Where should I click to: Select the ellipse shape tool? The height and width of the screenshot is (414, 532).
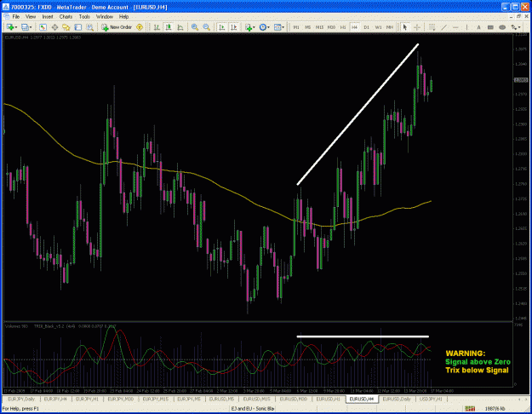click(502, 27)
